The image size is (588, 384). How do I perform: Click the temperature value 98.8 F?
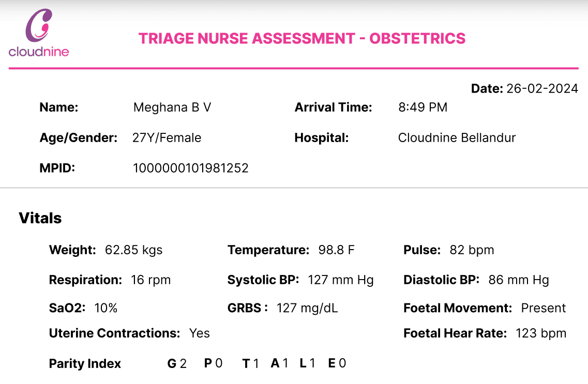pos(336,250)
